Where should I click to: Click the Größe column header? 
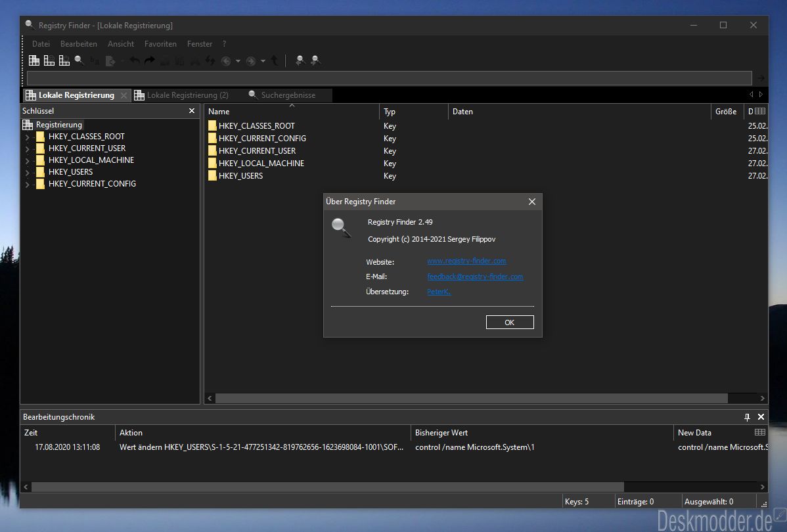727,112
